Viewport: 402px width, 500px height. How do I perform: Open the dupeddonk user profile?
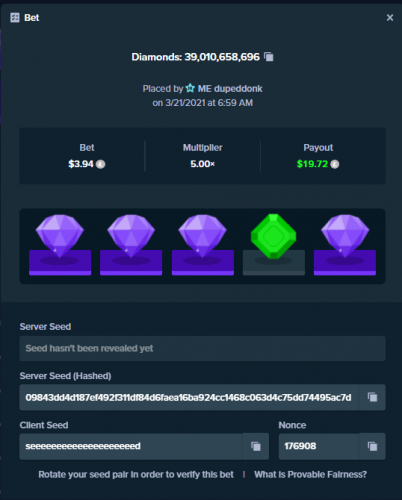pyautogui.click(x=230, y=89)
